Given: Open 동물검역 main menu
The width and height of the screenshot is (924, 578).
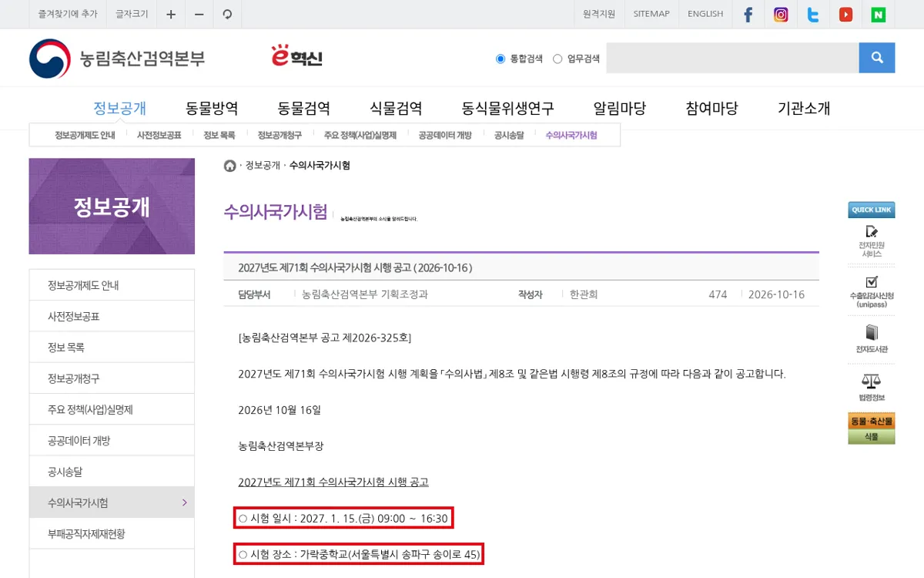Looking at the screenshot, I should (304, 109).
